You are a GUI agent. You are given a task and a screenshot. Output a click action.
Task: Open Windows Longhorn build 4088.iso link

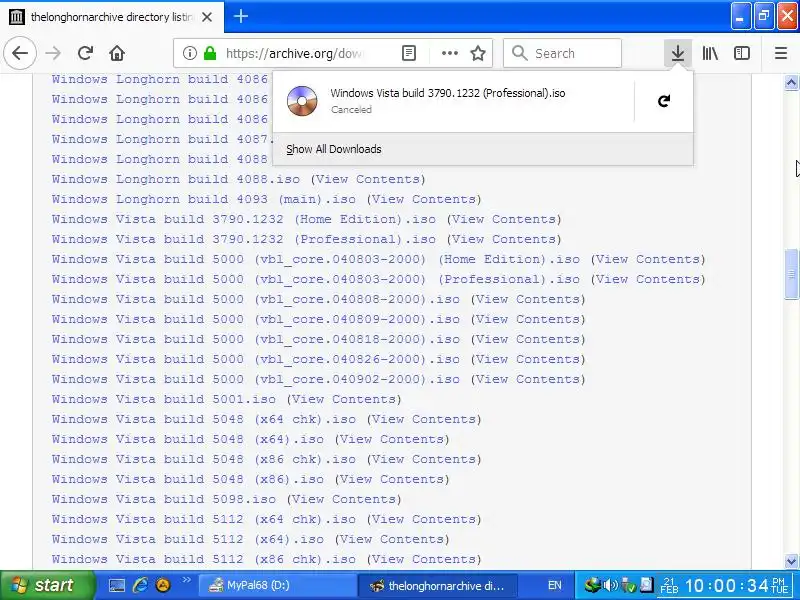point(176,179)
